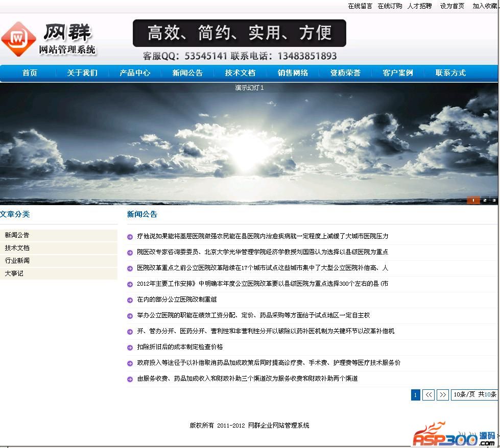
Task: Select 大事记 category in sidebar
Action: pos(59,273)
